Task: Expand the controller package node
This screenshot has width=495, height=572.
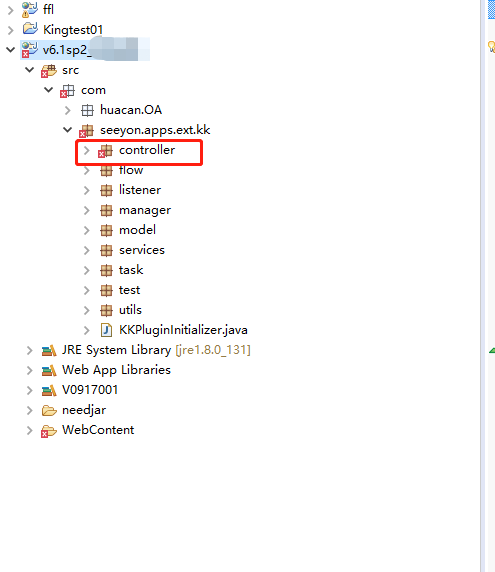Action: [x=87, y=150]
